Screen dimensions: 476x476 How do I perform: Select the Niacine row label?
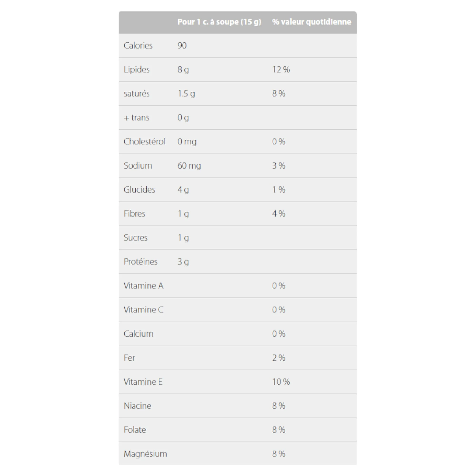click(x=138, y=406)
